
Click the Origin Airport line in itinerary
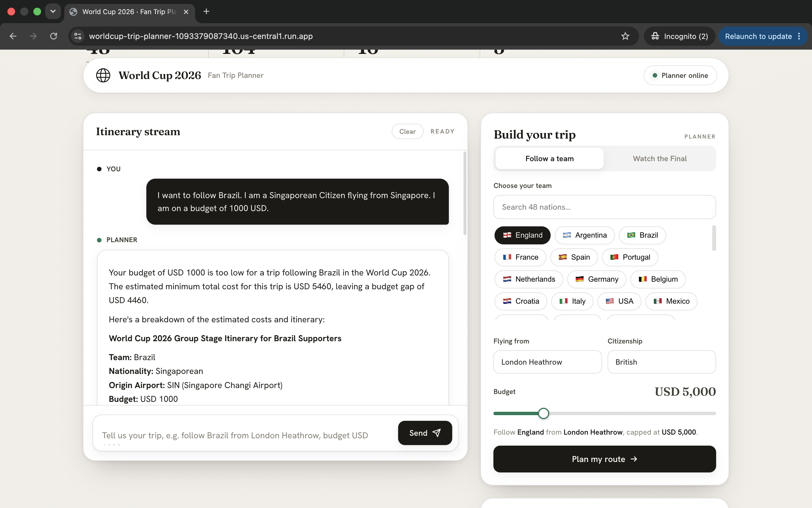click(x=196, y=385)
